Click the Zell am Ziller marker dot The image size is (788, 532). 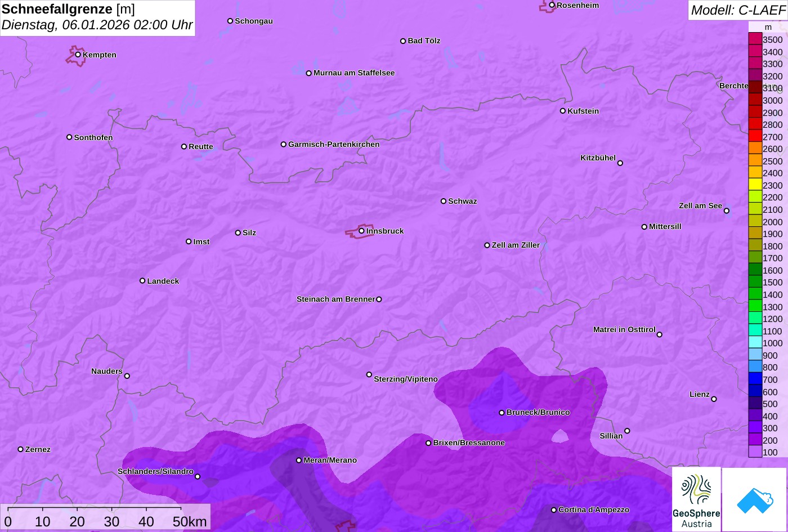(x=487, y=245)
